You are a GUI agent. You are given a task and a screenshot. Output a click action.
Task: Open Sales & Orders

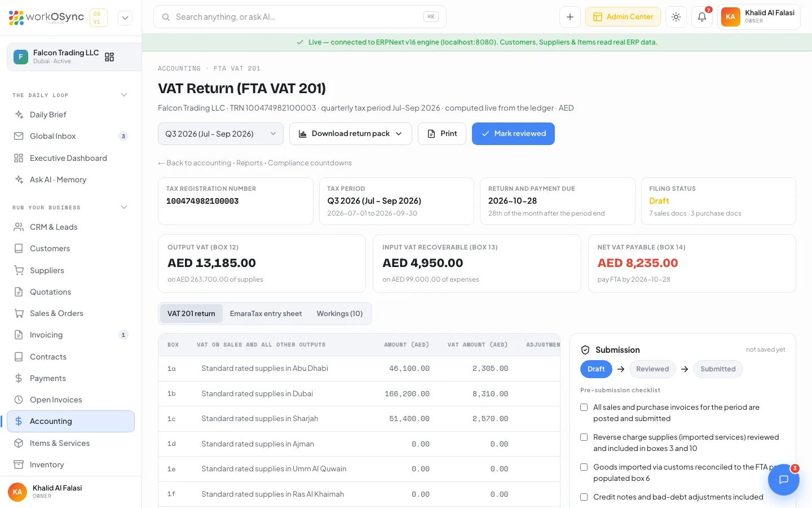(70, 313)
